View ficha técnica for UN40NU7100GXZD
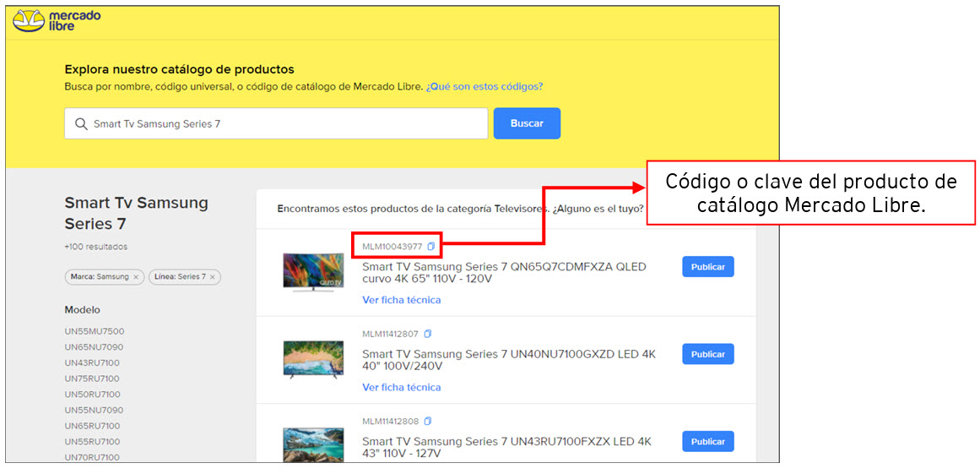Viewport: 980px width, 474px height. point(401,388)
